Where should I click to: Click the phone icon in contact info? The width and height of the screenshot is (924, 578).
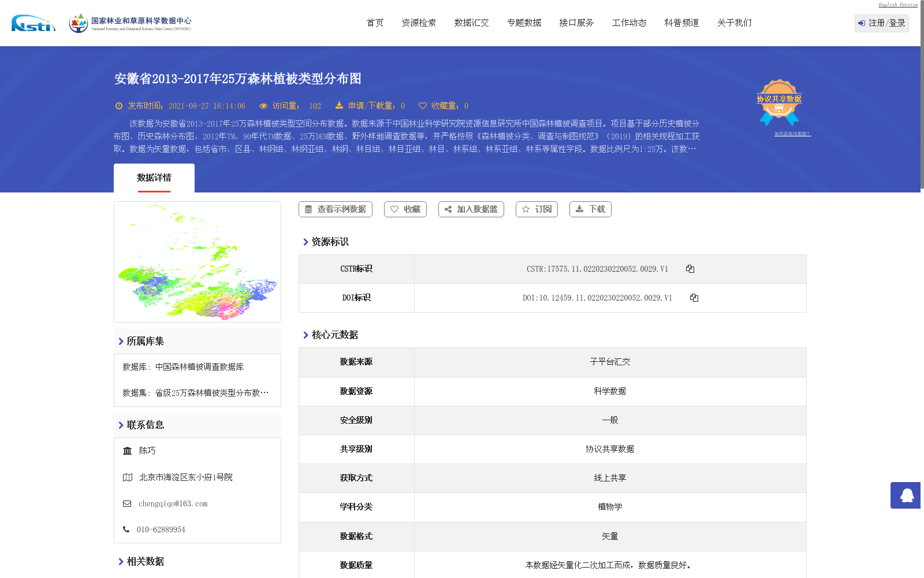[126, 529]
